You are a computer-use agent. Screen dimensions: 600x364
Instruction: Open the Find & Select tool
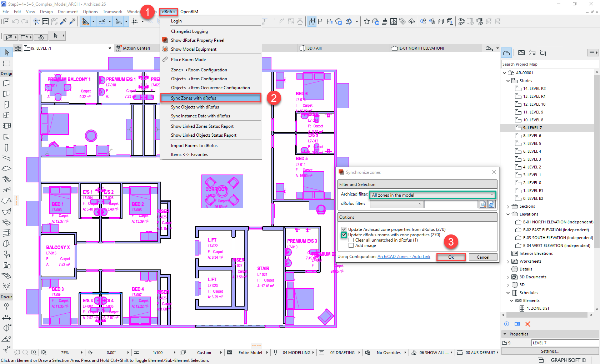coord(36,21)
